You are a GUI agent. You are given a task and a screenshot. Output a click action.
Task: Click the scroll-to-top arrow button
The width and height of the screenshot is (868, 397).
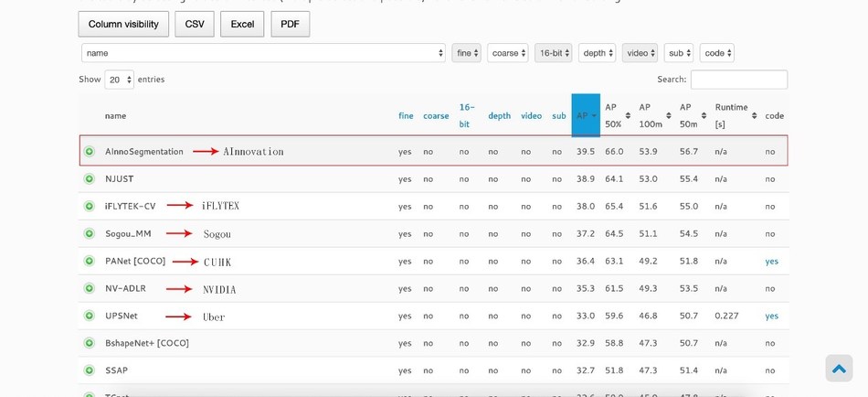pyautogui.click(x=838, y=368)
